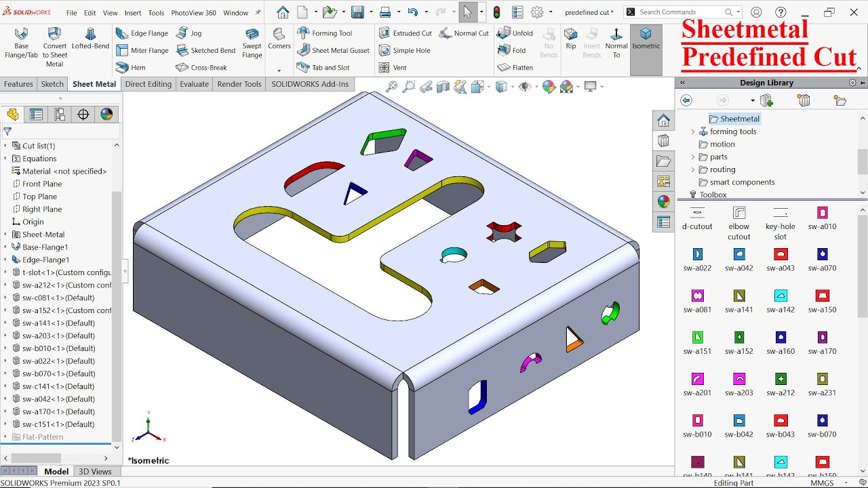Screen dimensions: 868x488
Task: Open the DimXpertManager tab
Action: (x=83, y=115)
